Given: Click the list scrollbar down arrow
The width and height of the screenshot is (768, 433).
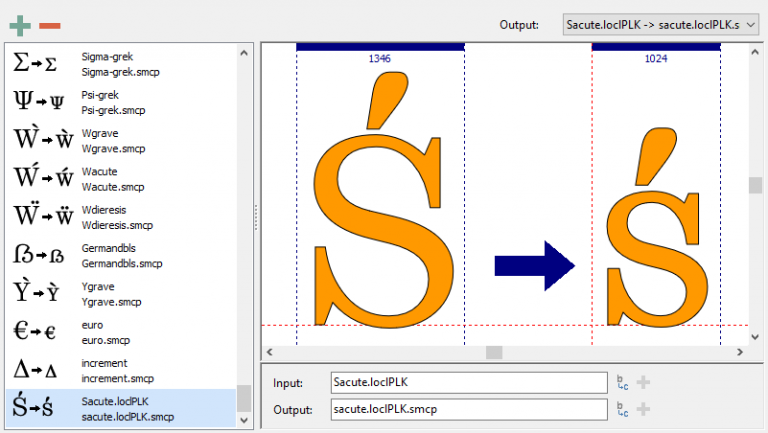Looking at the screenshot, I should (x=244, y=420).
